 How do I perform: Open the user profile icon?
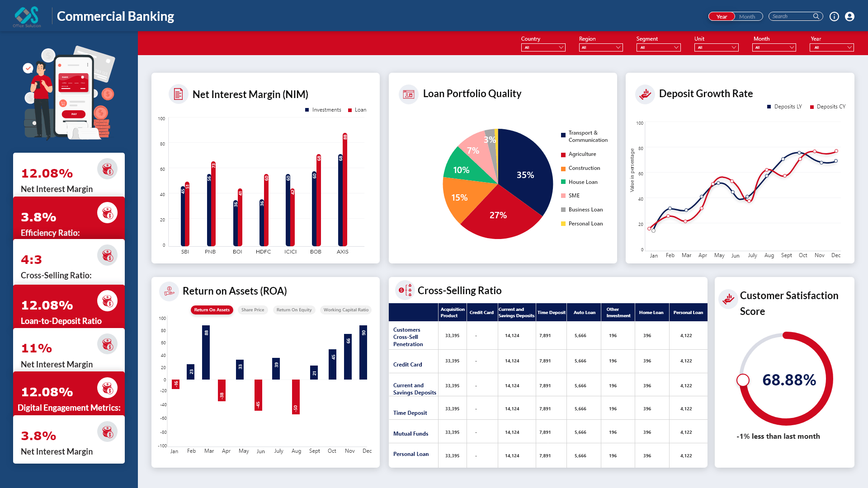[849, 17]
